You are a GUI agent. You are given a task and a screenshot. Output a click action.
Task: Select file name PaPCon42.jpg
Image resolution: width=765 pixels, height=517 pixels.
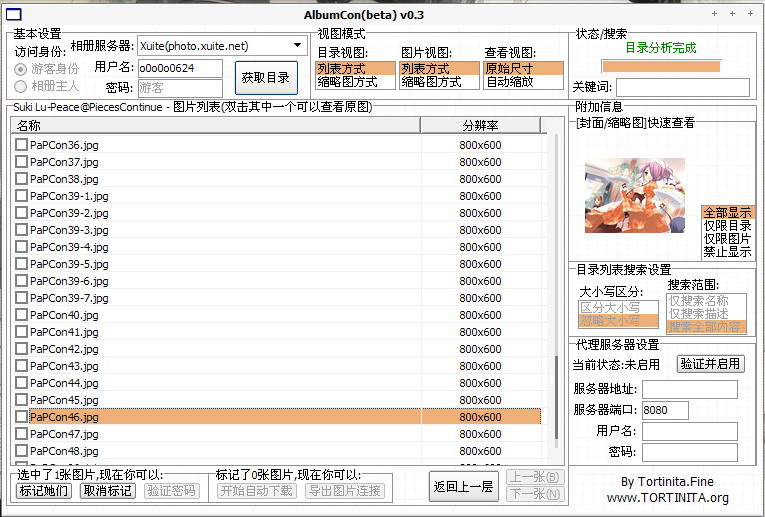pyautogui.click(x=64, y=349)
